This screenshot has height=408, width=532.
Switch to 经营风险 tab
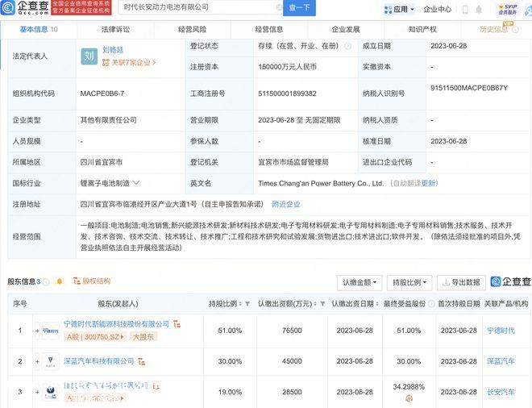(193, 30)
